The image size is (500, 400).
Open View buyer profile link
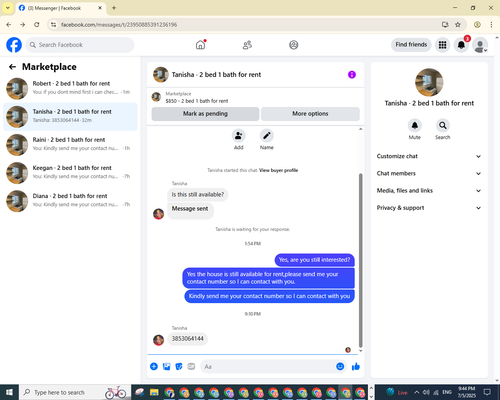click(x=278, y=170)
